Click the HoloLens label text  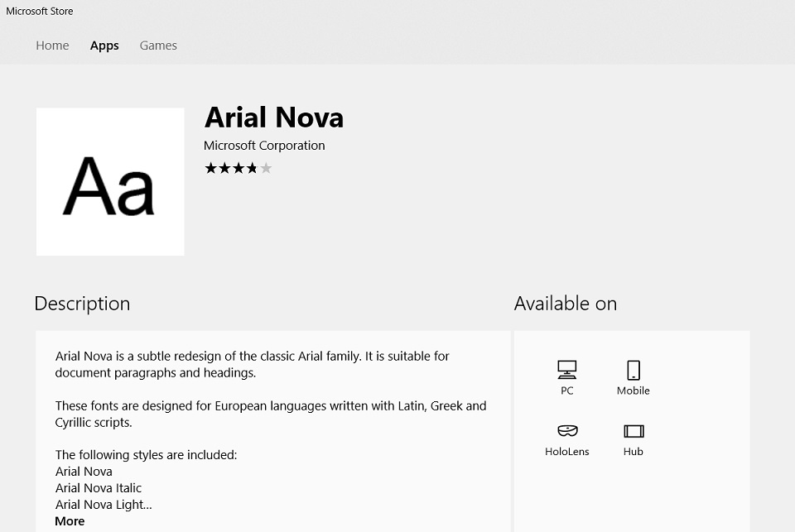pyautogui.click(x=566, y=452)
